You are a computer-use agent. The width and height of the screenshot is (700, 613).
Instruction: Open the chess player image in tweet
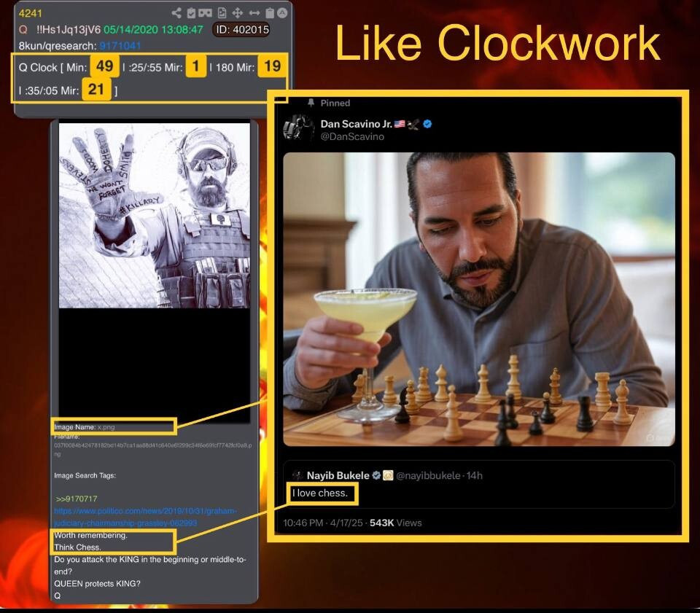tap(478, 299)
